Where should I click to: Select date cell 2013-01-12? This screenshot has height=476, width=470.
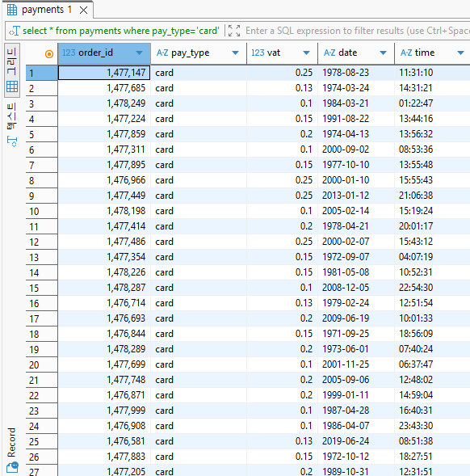[x=356, y=196]
